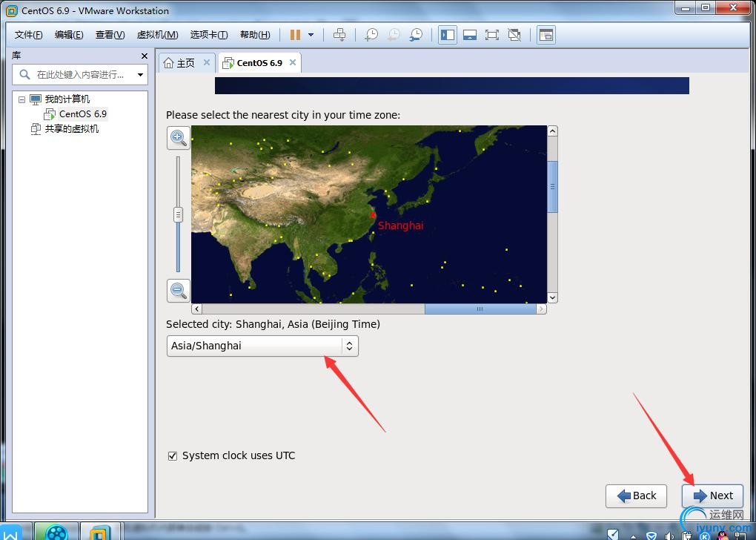Screen dimensions: 756x540
Task: Click the map scroll left arrow
Action: point(196,309)
